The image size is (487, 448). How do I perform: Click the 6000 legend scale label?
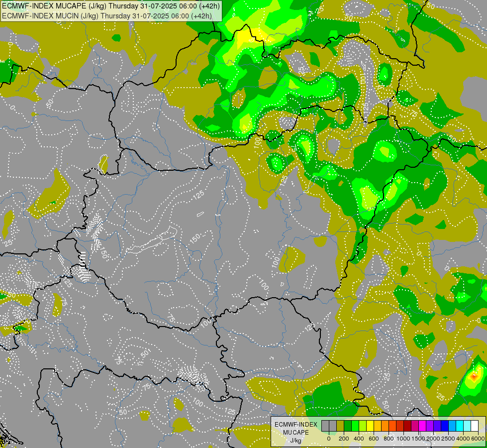(x=479, y=439)
